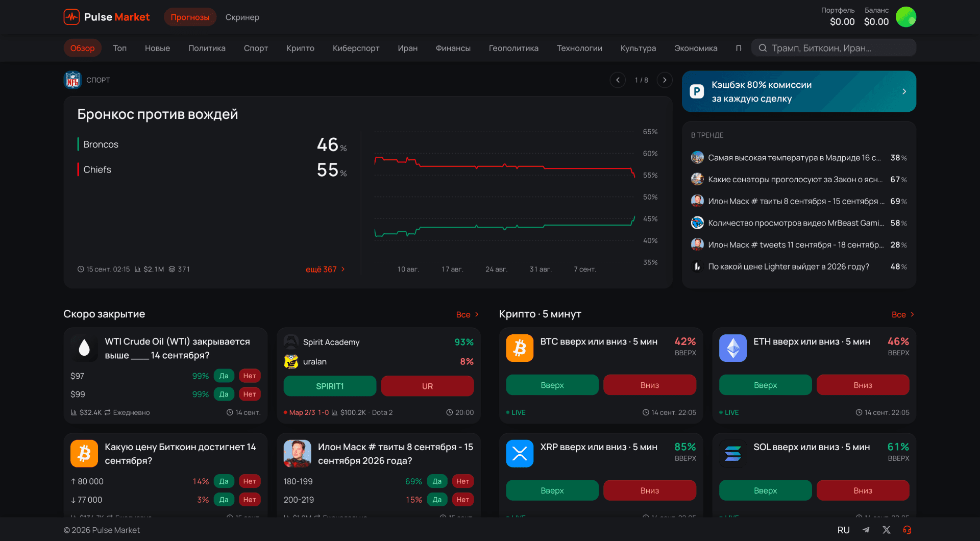Open the Solana icon on SOL 5-min card
The height and width of the screenshot is (541, 980).
pyautogui.click(x=733, y=453)
